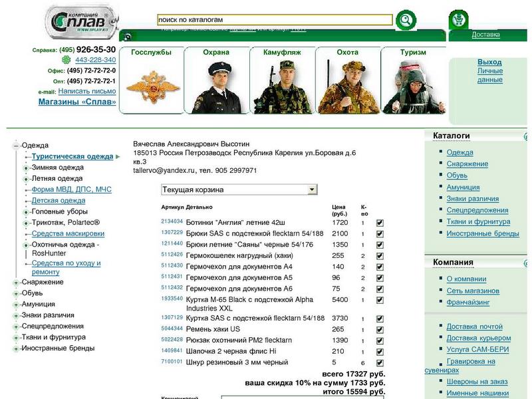532x399 pixels.
Task: Click the green ICQ flower icon
Action: click(x=66, y=60)
